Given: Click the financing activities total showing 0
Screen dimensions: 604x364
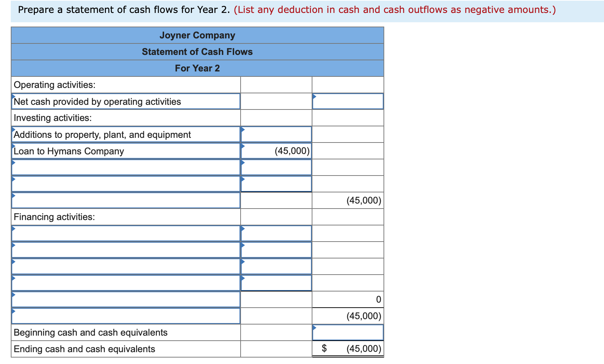Looking at the screenshot, I should click(348, 299).
